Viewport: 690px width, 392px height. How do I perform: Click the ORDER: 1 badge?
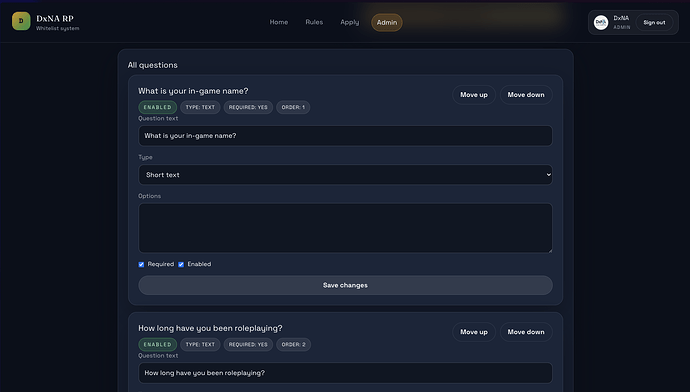pyautogui.click(x=293, y=107)
